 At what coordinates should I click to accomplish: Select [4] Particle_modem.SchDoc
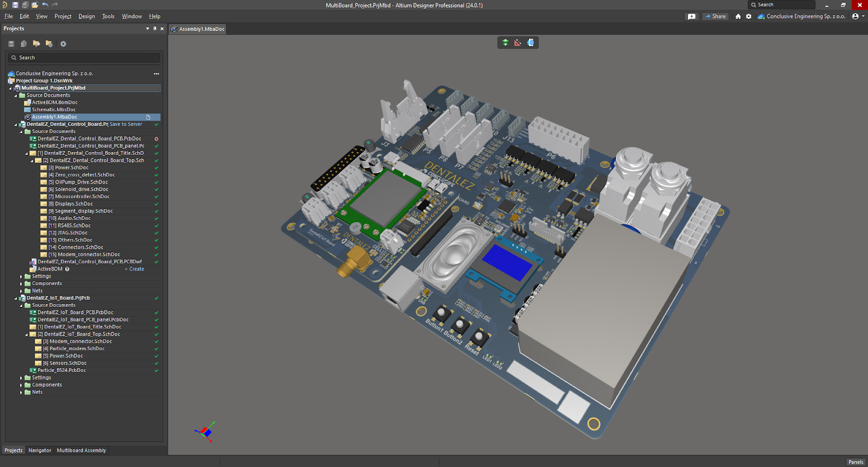[74, 349]
